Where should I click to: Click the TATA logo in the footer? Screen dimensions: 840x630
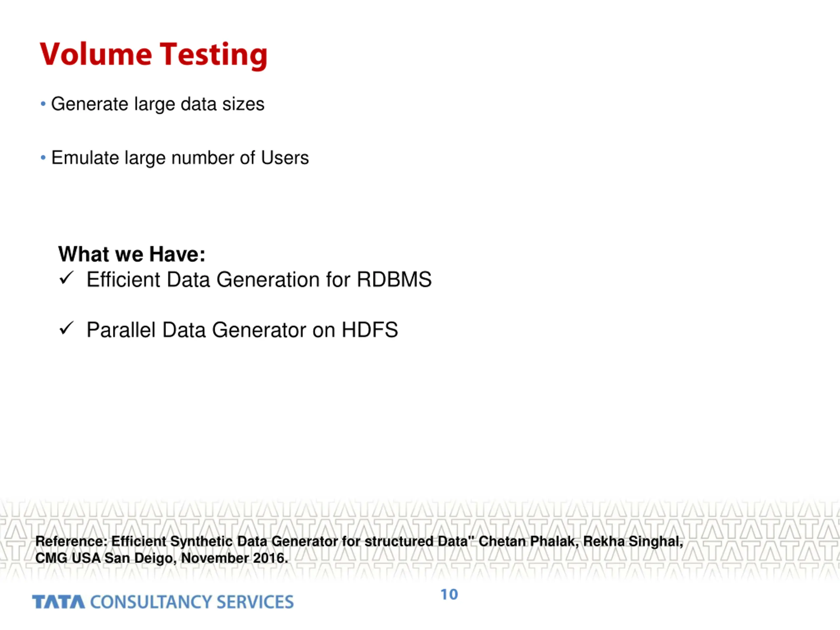(58, 602)
